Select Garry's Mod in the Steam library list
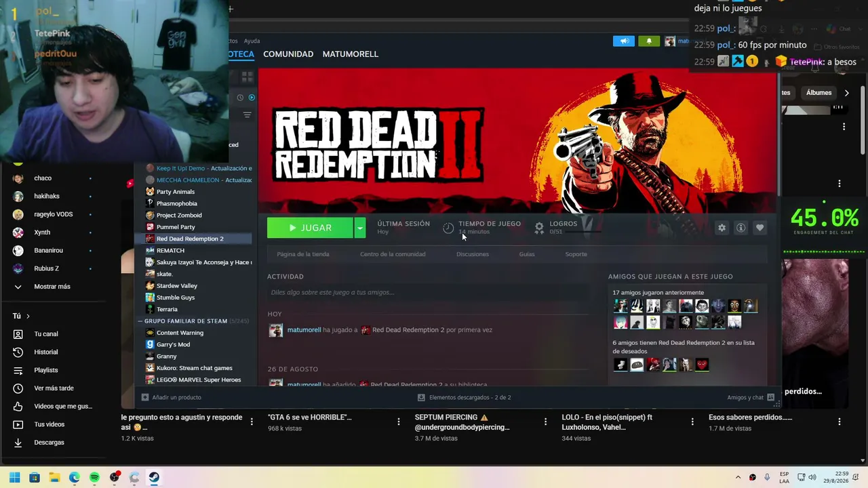Image resolution: width=868 pixels, height=488 pixels. click(173, 344)
